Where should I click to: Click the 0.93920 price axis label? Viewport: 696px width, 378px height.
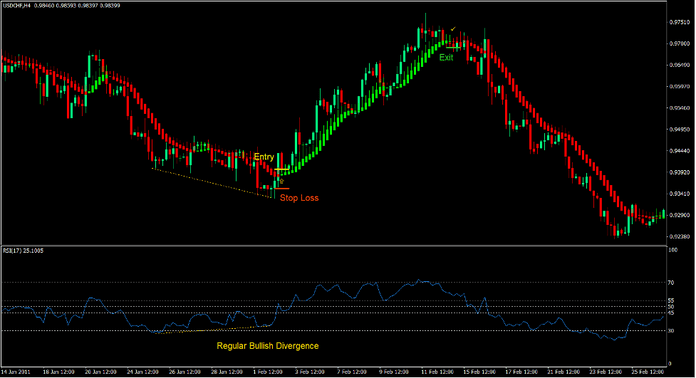[x=680, y=172]
